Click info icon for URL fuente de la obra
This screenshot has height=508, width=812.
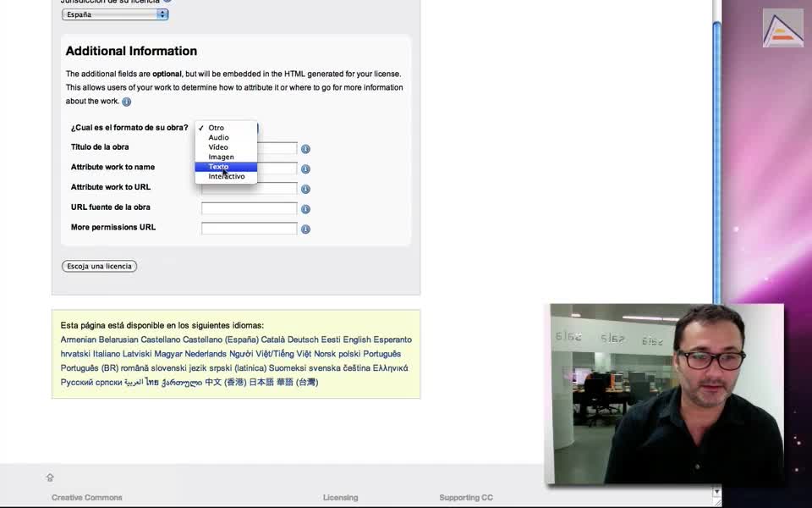[305, 209]
